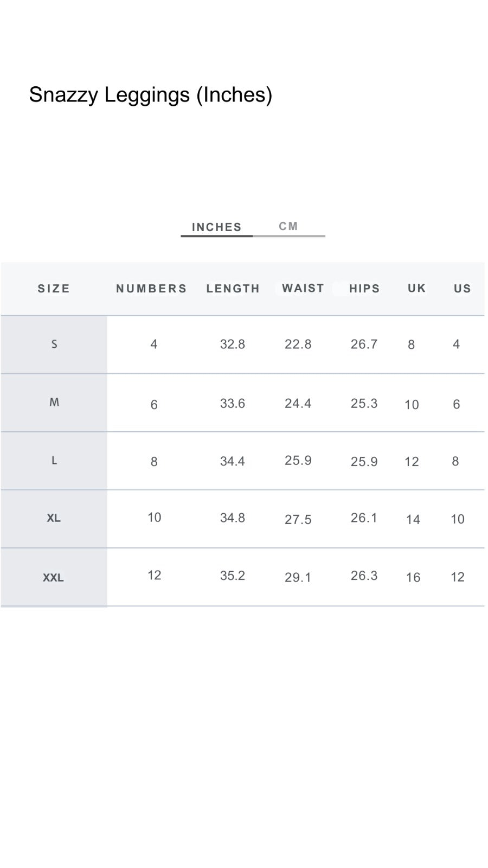The image size is (488, 868).
Task: Click the UK column header
Action: click(416, 288)
